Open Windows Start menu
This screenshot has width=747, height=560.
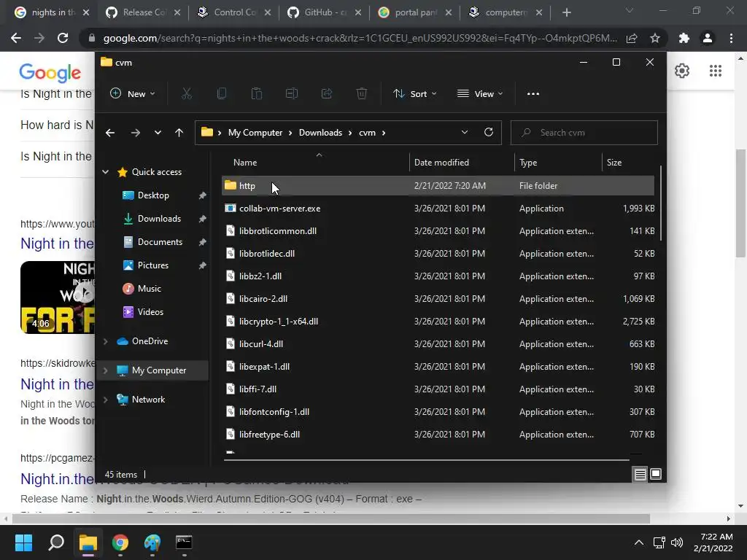[x=23, y=542]
